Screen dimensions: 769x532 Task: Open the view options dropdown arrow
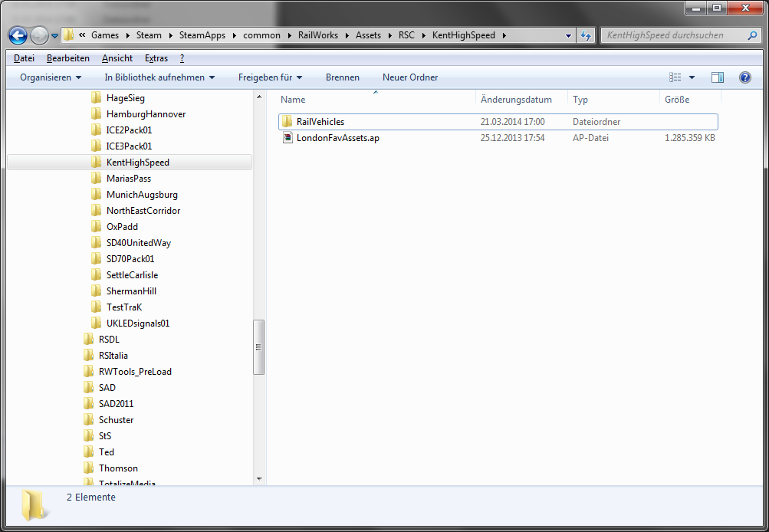click(692, 77)
